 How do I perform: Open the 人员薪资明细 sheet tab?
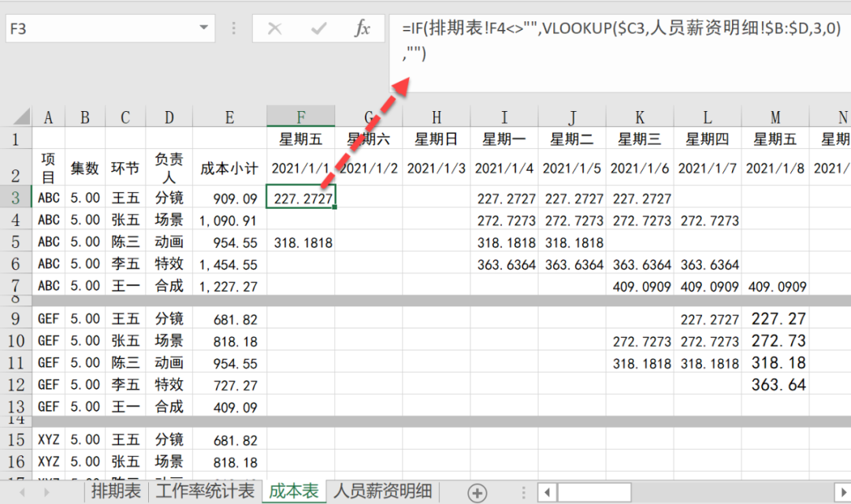(383, 491)
